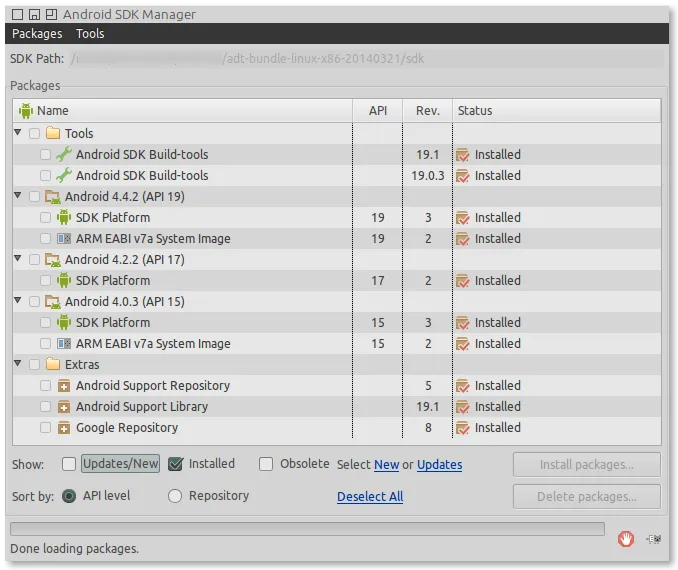Click the Android 4.4.2 (API 19) folder icon
This screenshot has height=570, width=678.
(53, 197)
